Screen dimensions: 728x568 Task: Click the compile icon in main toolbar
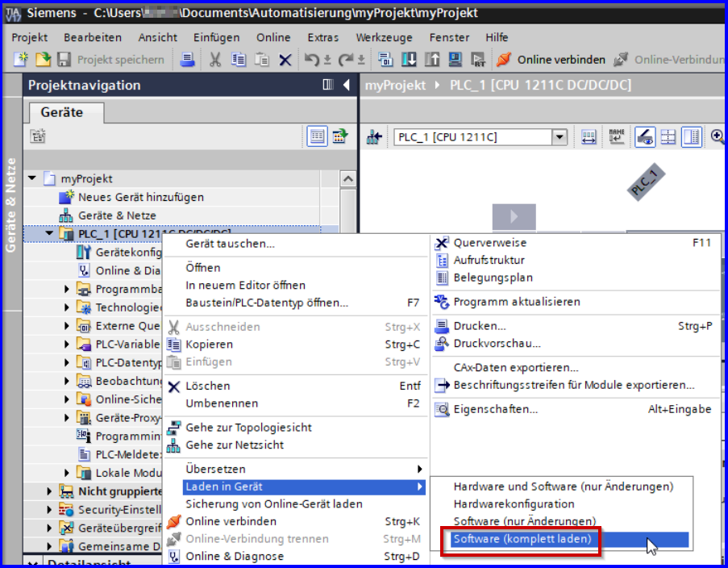pos(385,60)
